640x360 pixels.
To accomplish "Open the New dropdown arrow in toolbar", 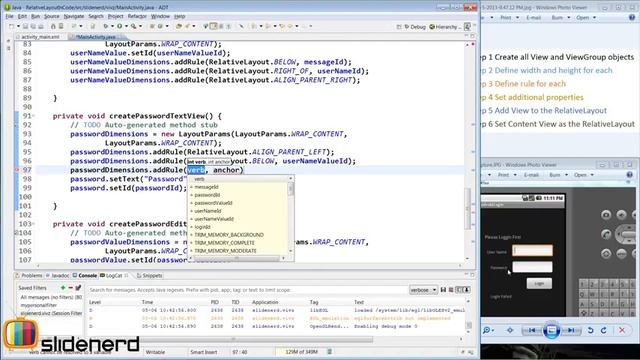I will pyautogui.click(x=18, y=26).
